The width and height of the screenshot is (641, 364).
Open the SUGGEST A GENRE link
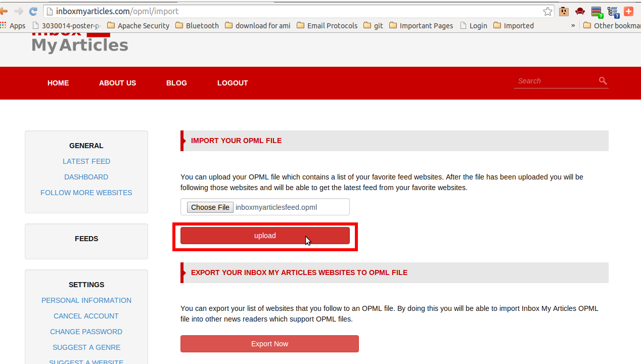(x=86, y=347)
